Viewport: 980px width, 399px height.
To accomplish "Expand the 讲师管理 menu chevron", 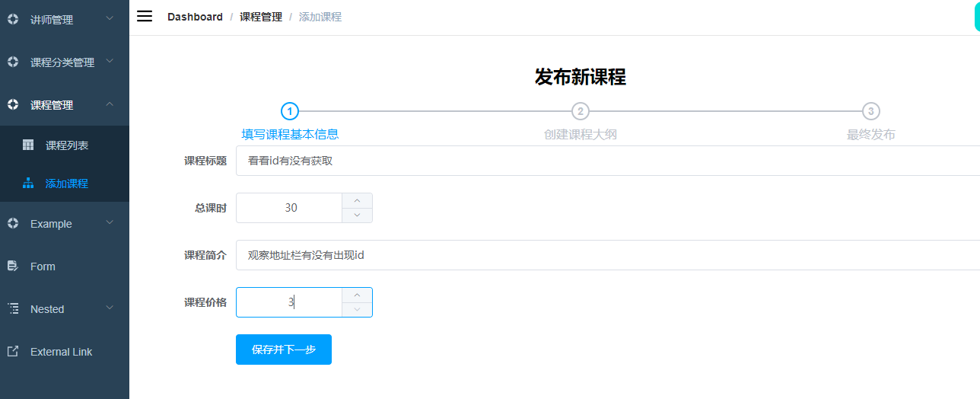I will coord(110,18).
